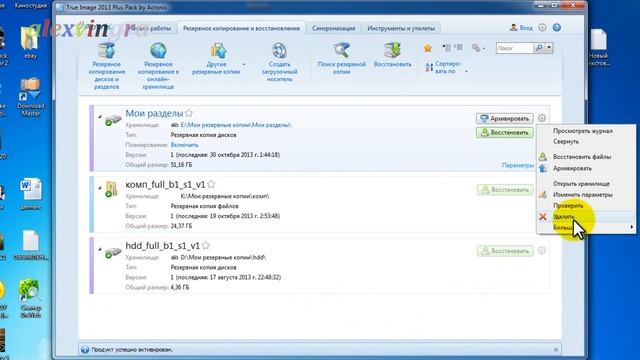Click the 'hdd_full_b1_s1_v1' backup title
Screen dimensions: 640x360
(x=162, y=246)
